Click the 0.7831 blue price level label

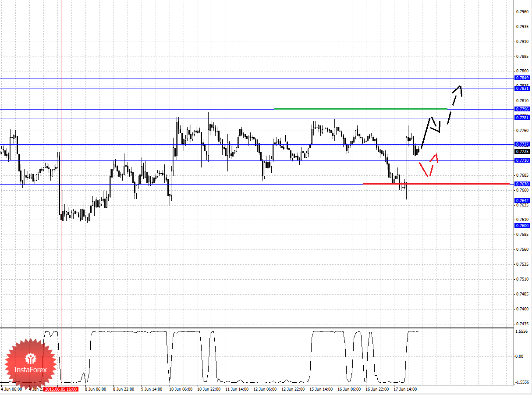point(522,88)
